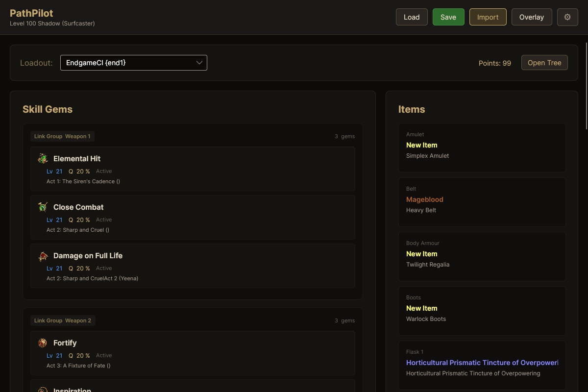Load a saved build
Screen dimensions: 588x392
tap(411, 17)
